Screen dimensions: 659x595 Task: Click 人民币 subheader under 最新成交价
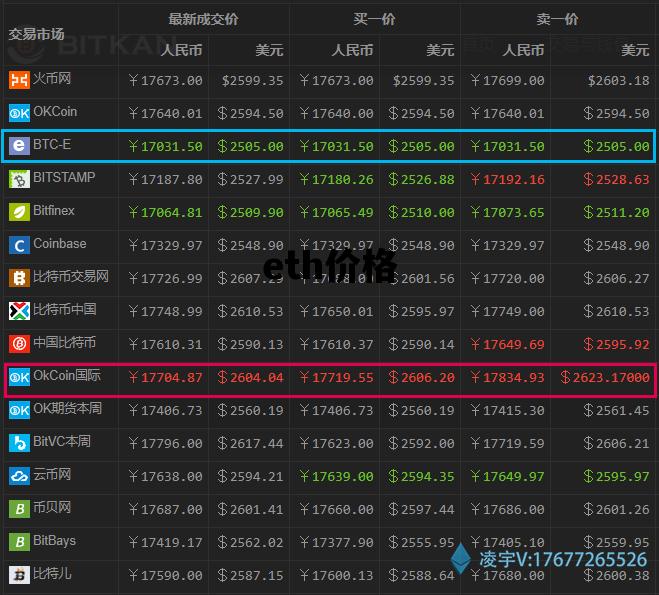coord(182,50)
